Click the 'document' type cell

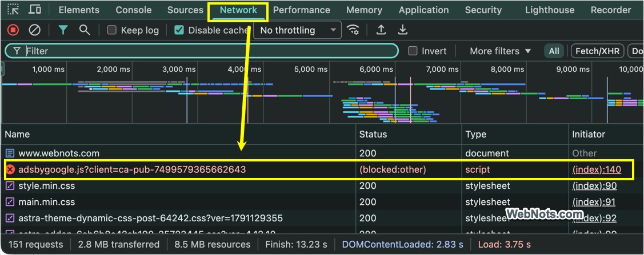point(487,153)
